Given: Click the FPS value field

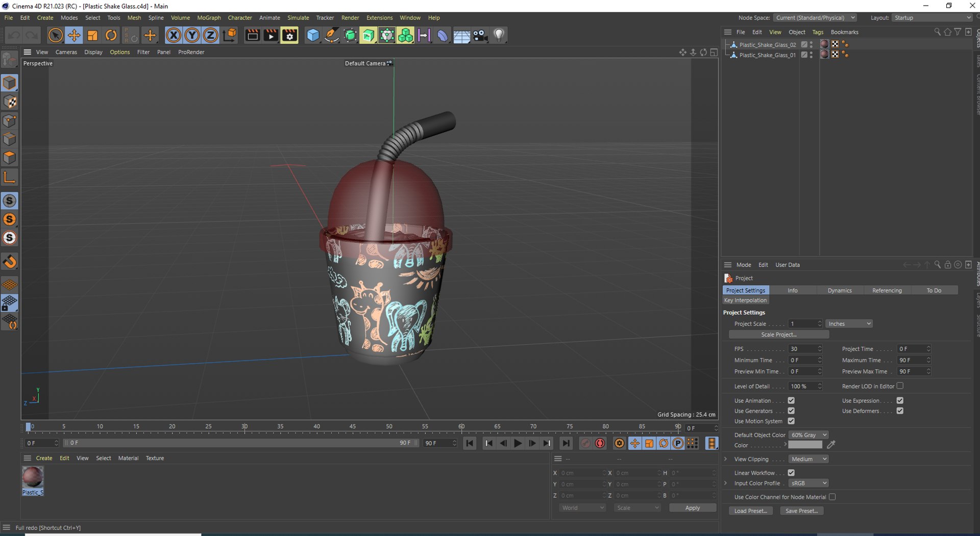Looking at the screenshot, I should click(802, 349).
